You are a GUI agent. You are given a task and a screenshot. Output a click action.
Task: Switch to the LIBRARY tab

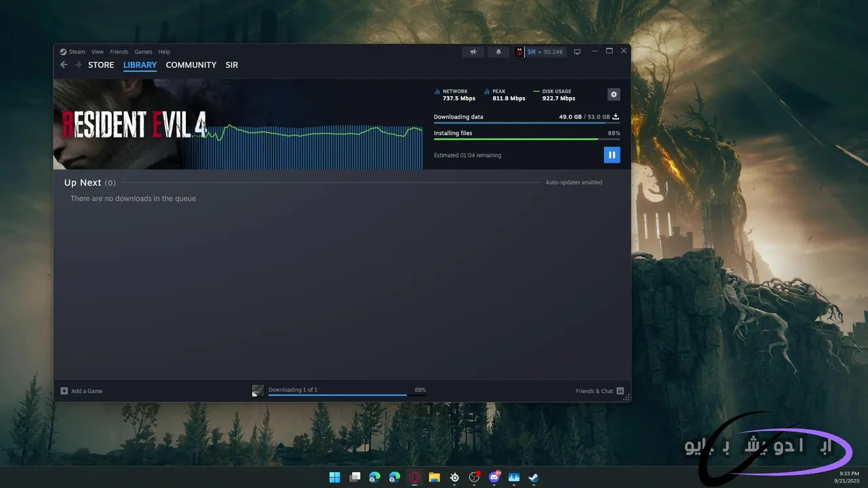tap(140, 65)
